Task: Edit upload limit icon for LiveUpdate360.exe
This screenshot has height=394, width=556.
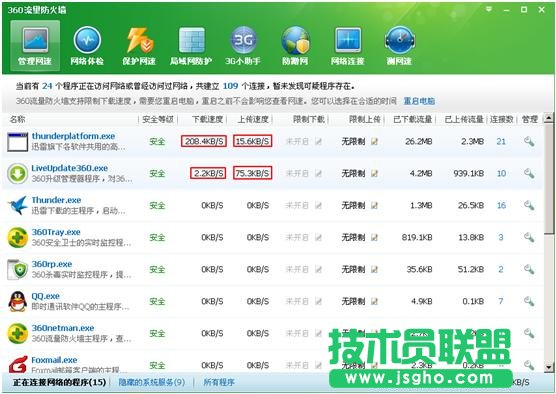Action: pyautogui.click(x=374, y=173)
